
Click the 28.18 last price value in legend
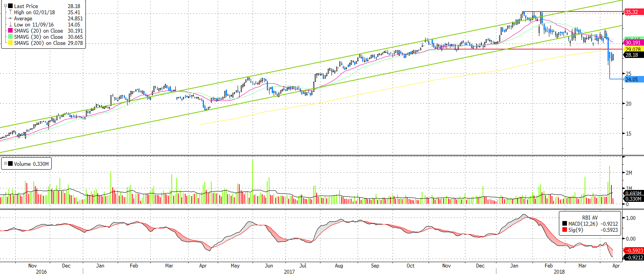[74, 6]
